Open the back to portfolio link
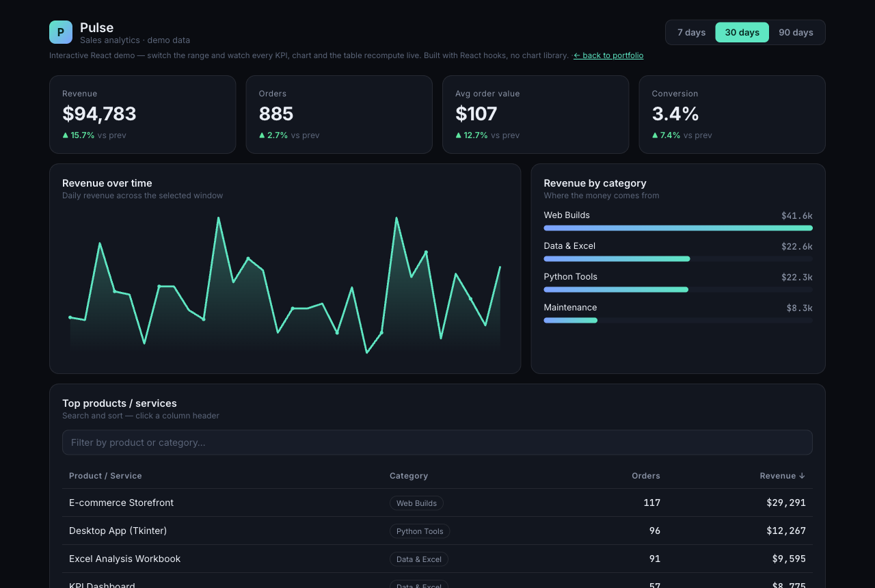 608,55
